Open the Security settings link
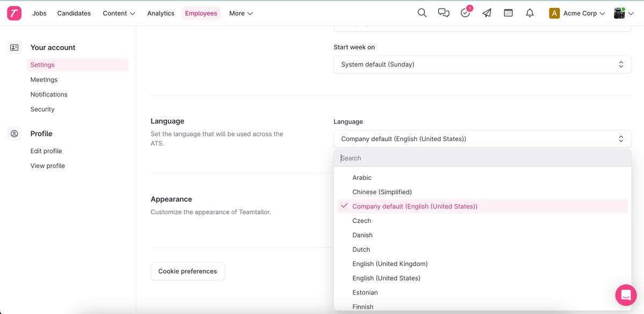 [42, 109]
